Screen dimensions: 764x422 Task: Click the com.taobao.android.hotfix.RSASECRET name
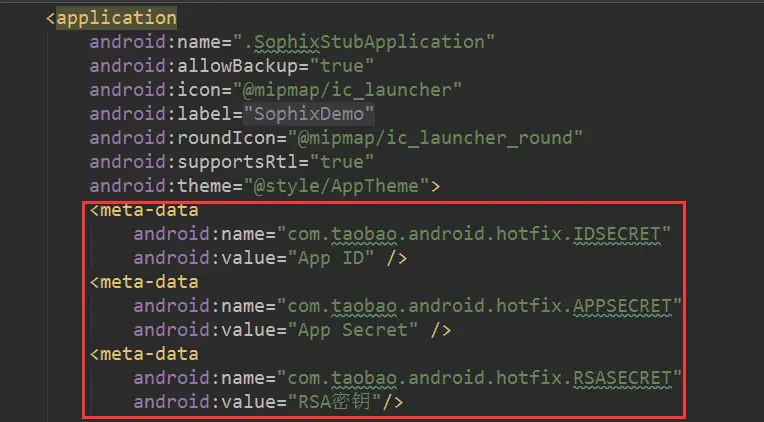pyautogui.click(x=479, y=378)
